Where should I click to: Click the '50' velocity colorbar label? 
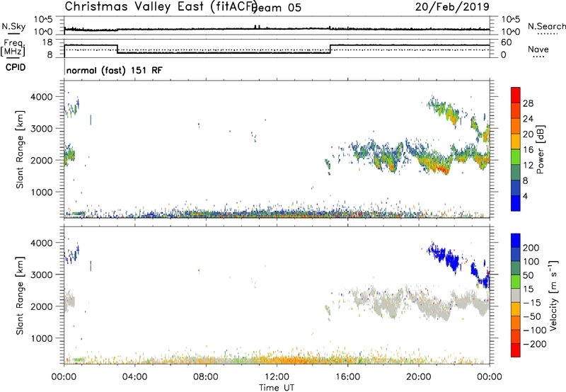[528, 275]
